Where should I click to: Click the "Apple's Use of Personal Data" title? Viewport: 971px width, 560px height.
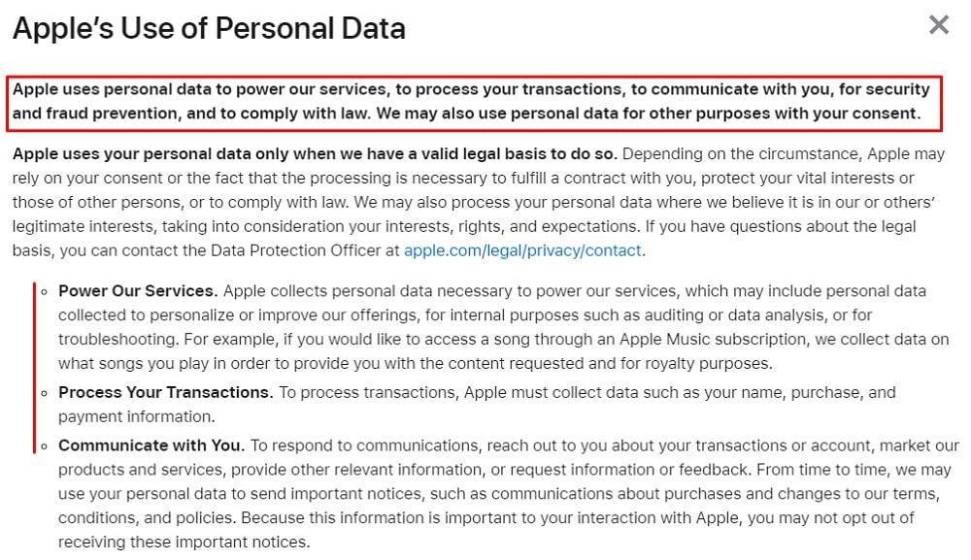coord(210,28)
